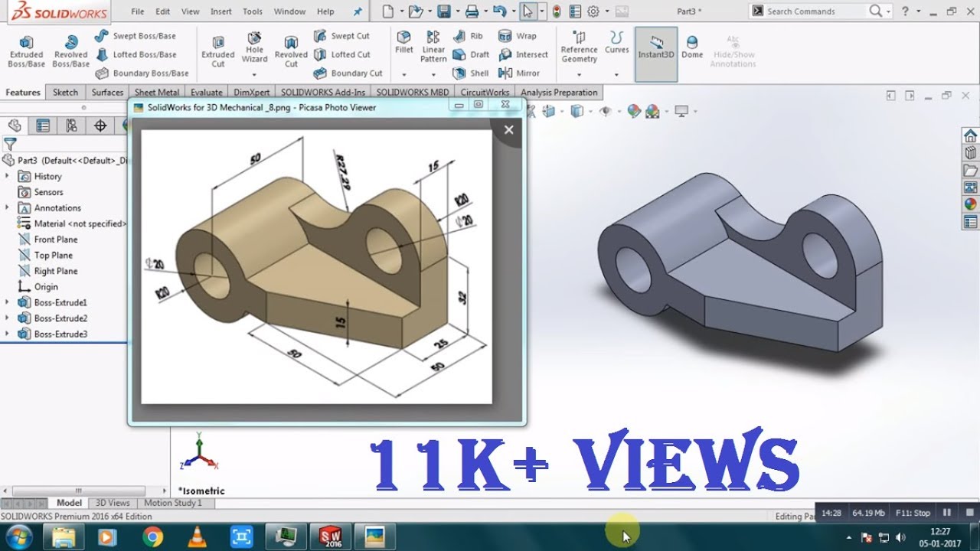Image resolution: width=980 pixels, height=551 pixels.
Task: Activate the Fillet tool
Action: [x=403, y=42]
